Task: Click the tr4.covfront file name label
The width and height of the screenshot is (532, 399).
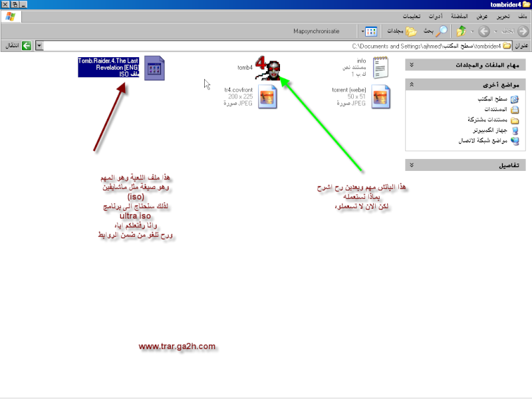Action: click(x=239, y=90)
